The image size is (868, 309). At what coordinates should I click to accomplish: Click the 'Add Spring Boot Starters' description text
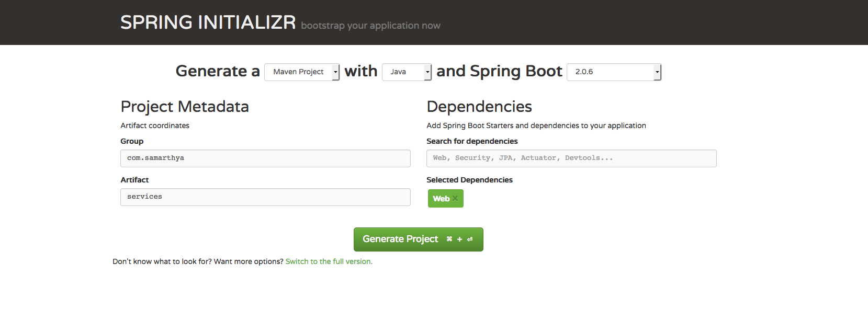coord(536,125)
